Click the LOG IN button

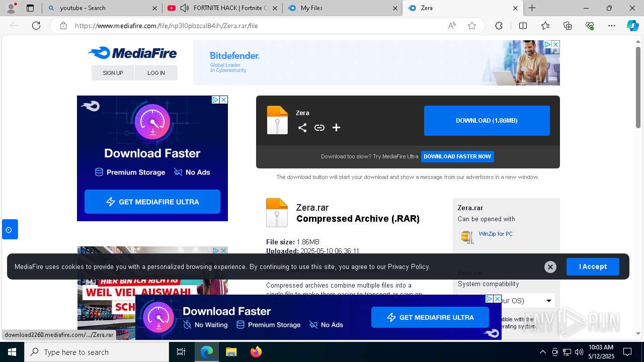[x=156, y=73]
